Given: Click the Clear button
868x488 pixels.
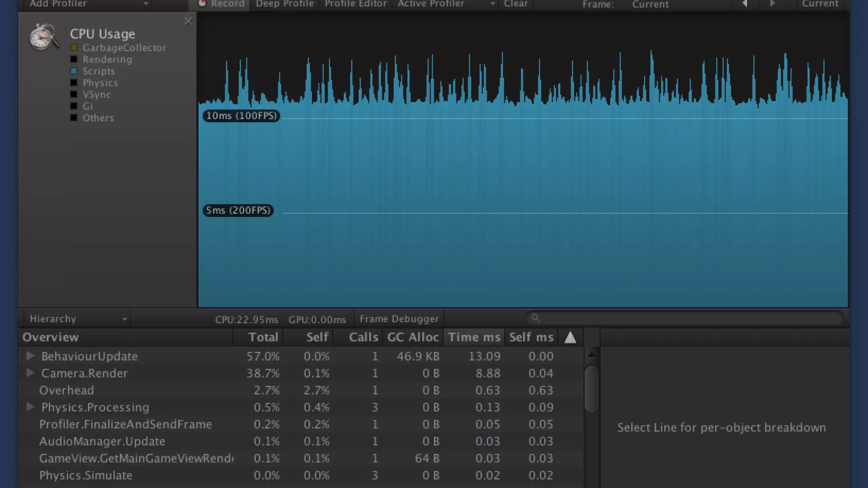Looking at the screenshot, I should (515, 4).
